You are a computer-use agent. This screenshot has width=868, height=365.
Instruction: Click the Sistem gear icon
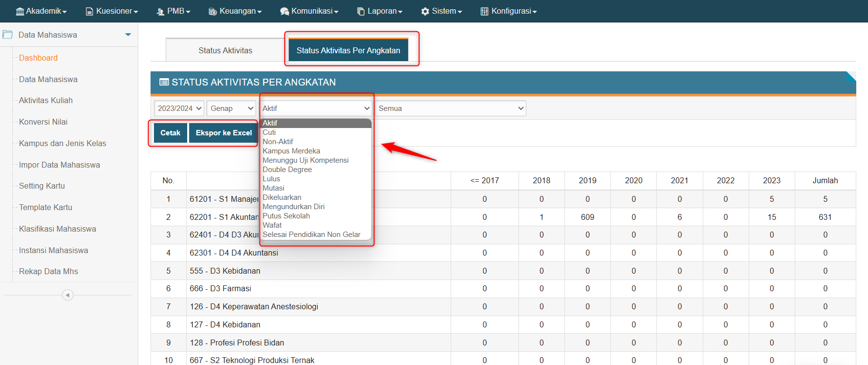tap(425, 11)
